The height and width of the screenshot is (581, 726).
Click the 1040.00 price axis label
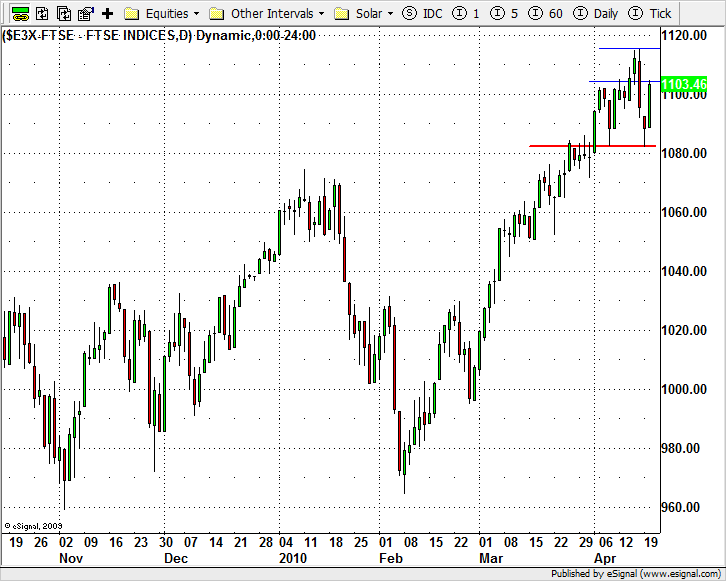tap(684, 271)
